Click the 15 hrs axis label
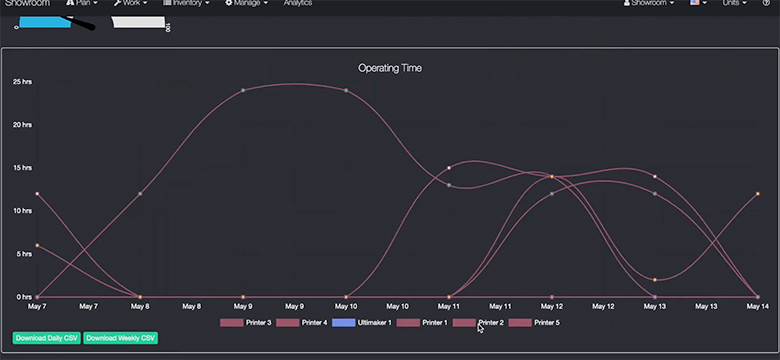Image resolution: width=780 pixels, height=360 pixels. [x=23, y=168]
